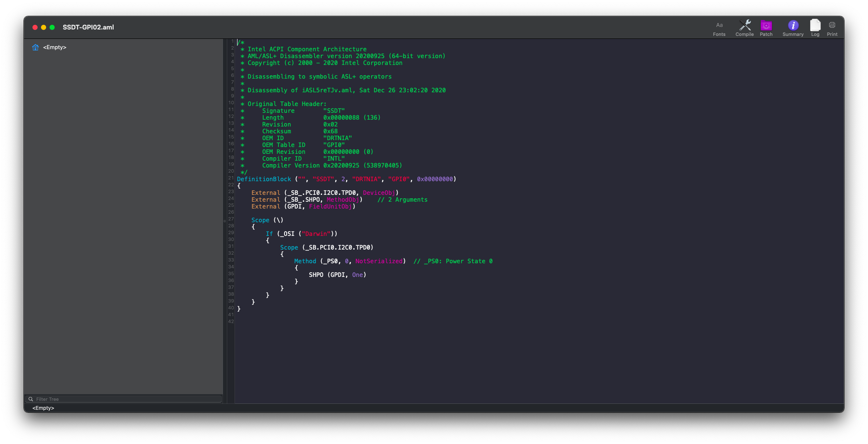Select the home icon beside <Empty>
This screenshot has height=444, width=868.
[35, 47]
